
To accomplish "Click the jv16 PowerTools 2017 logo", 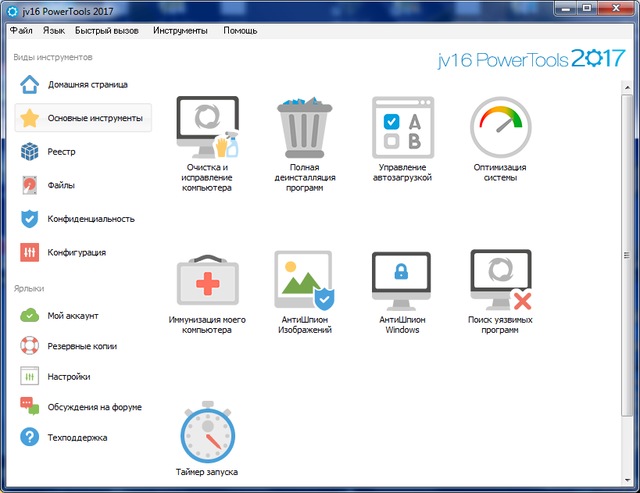I will tap(531, 59).
